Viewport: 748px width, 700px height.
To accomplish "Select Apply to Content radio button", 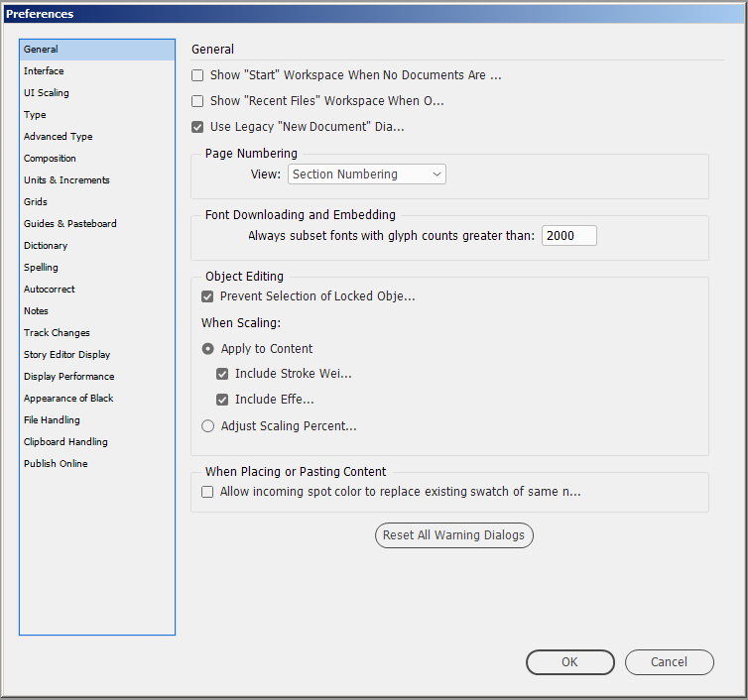I will click(x=208, y=349).
